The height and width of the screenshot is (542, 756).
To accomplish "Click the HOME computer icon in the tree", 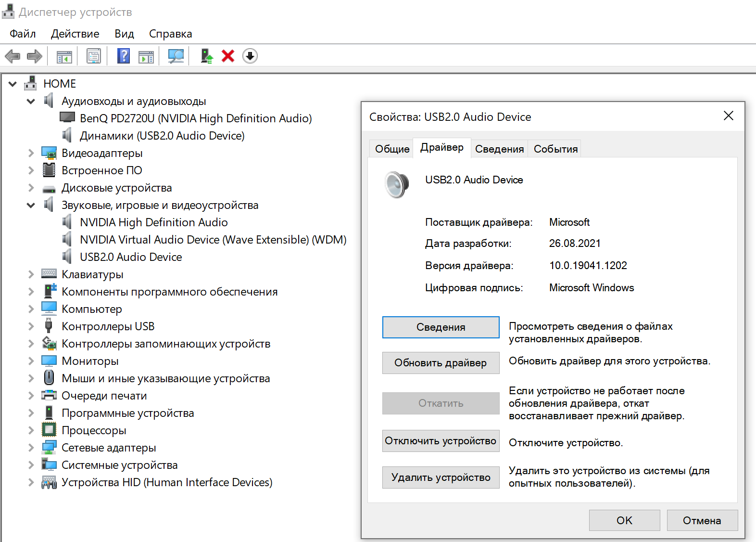I will (x=31, y=83).
